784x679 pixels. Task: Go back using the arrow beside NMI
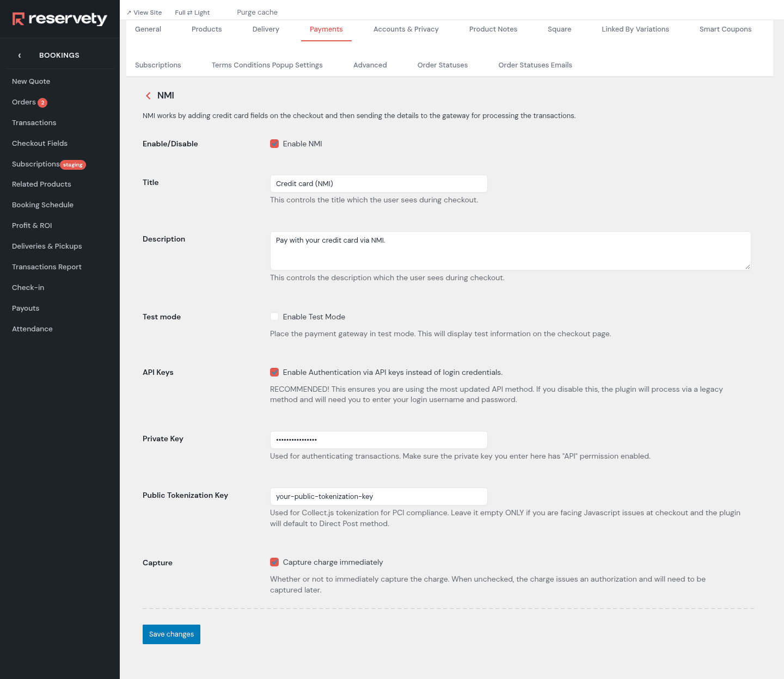pyautogui.click(x=148, y=96)
